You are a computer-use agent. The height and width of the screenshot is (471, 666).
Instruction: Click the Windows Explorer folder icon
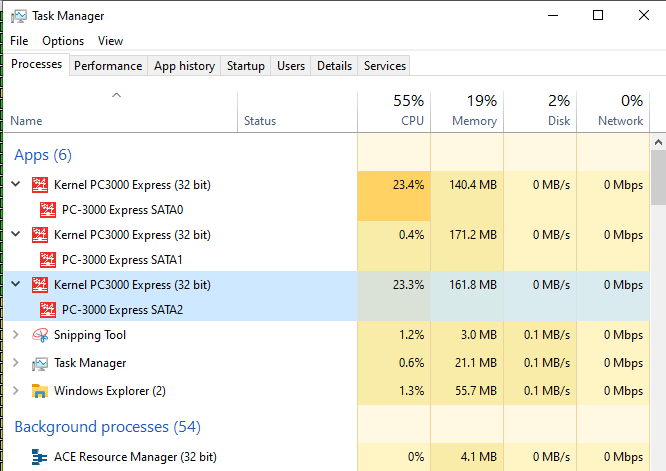click(x=40, y=391)
